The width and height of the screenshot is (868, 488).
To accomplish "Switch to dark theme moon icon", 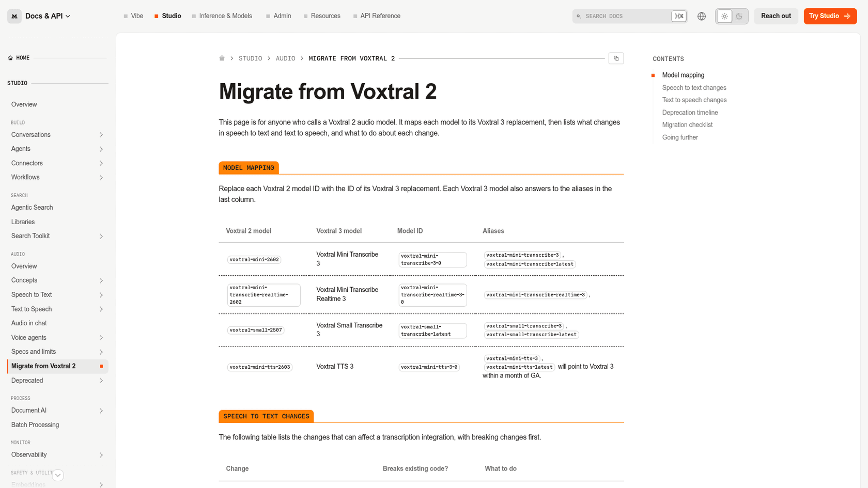I will [x=739, y=16].
